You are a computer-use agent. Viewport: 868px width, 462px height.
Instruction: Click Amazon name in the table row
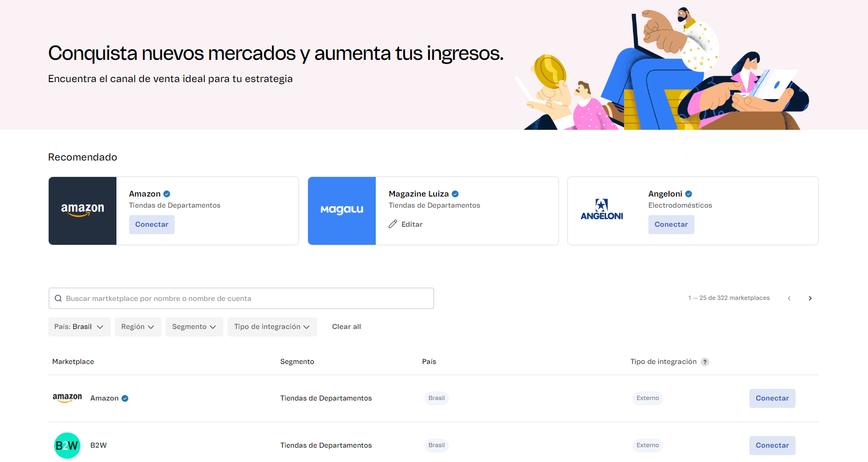pos(104,398)
